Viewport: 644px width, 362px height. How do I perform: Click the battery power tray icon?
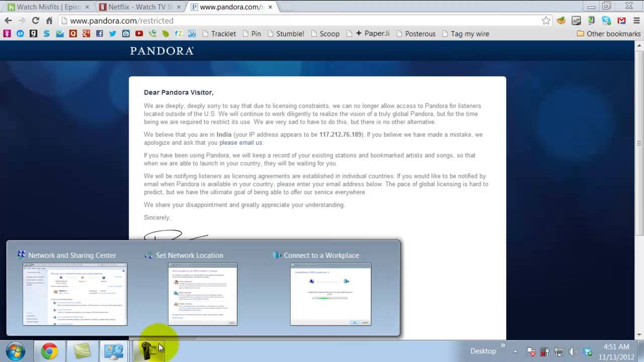tap(544, 351)
